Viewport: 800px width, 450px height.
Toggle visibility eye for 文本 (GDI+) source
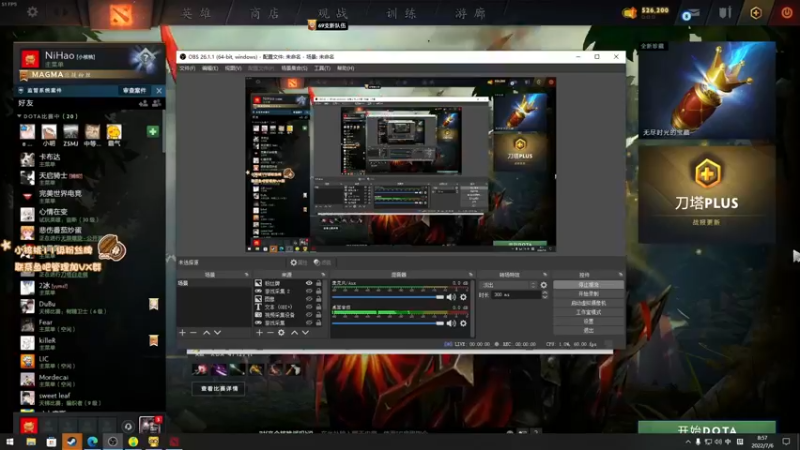[x=309, y=307]
